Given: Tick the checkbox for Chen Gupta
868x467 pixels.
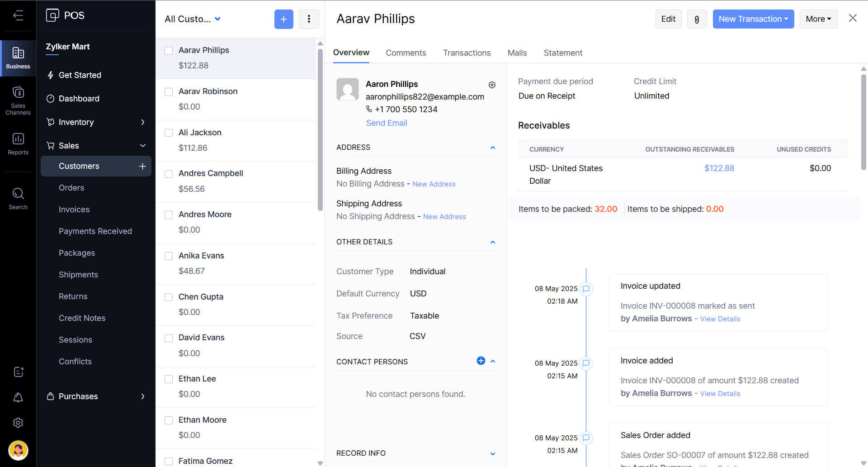Looking at the screenshot, I should (169, 297).
